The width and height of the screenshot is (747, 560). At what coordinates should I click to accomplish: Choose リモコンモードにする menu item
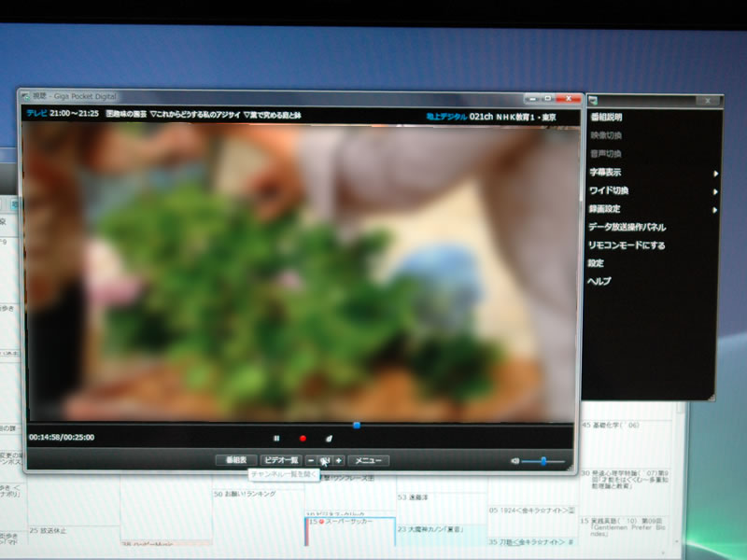(626, 245)
